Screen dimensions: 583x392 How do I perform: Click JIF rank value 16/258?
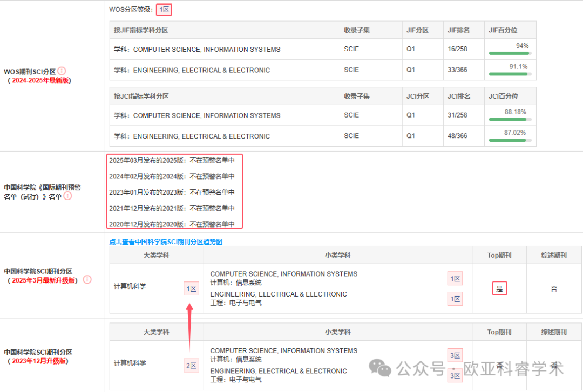point(457,49)
